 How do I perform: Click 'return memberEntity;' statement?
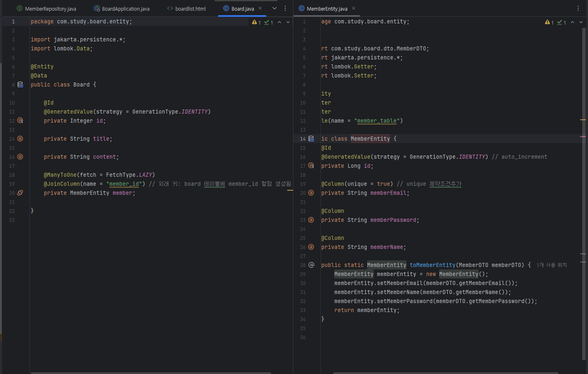point(367,310)
